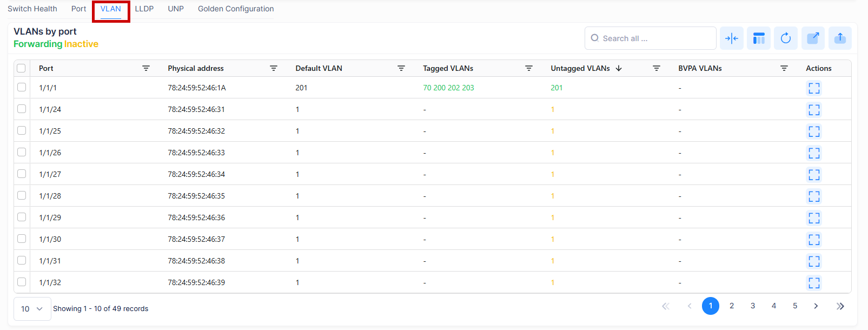Open filter for Port column
Image resolution: width=868 pixels, height=330 pixels.
click(146, 68)
